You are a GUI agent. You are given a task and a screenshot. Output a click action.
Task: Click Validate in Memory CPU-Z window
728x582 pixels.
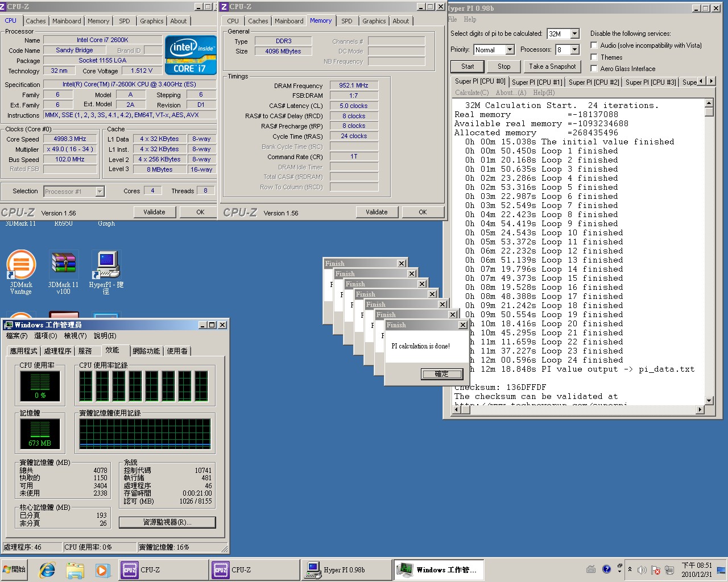377,212
